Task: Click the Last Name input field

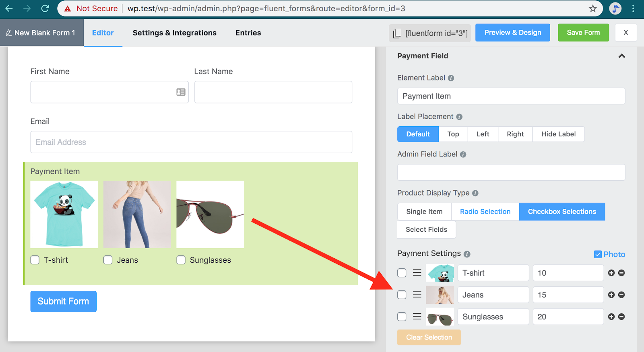Action: click(x=273, y=92)
